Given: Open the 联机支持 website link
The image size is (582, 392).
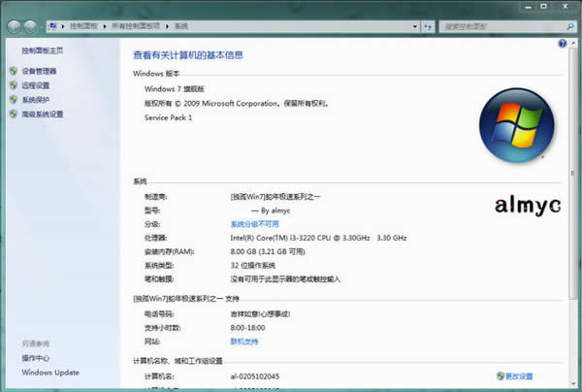Looking at the screenshot, I should [243, 342].
